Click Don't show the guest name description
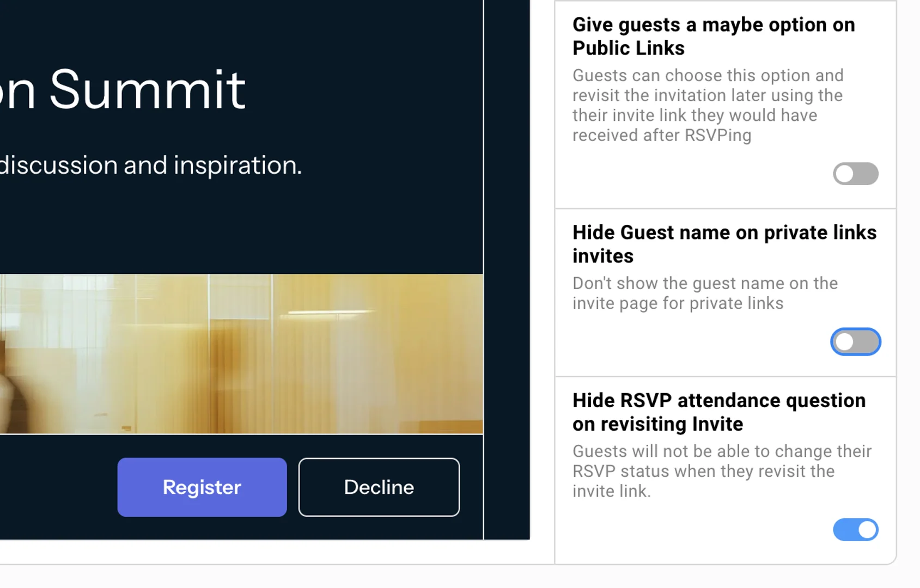The height and width of the screenshot is (588, 920). click(x=705, y=293)
